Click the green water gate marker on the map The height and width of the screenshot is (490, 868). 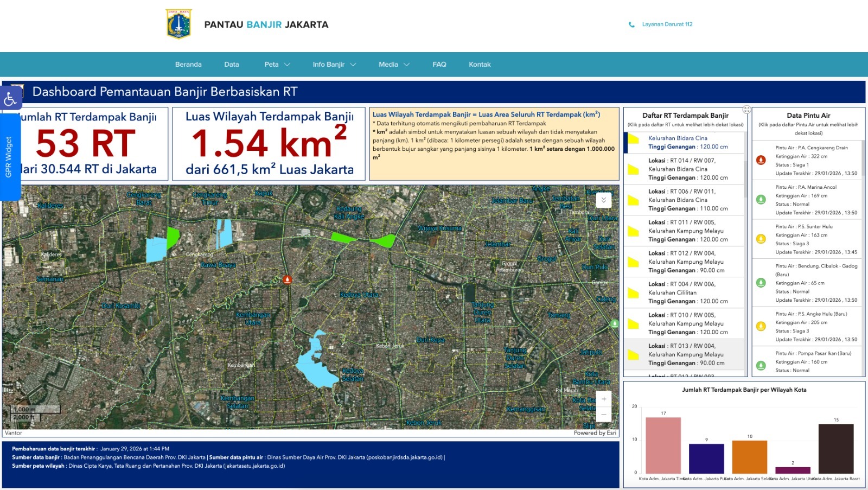click(614, 324)
